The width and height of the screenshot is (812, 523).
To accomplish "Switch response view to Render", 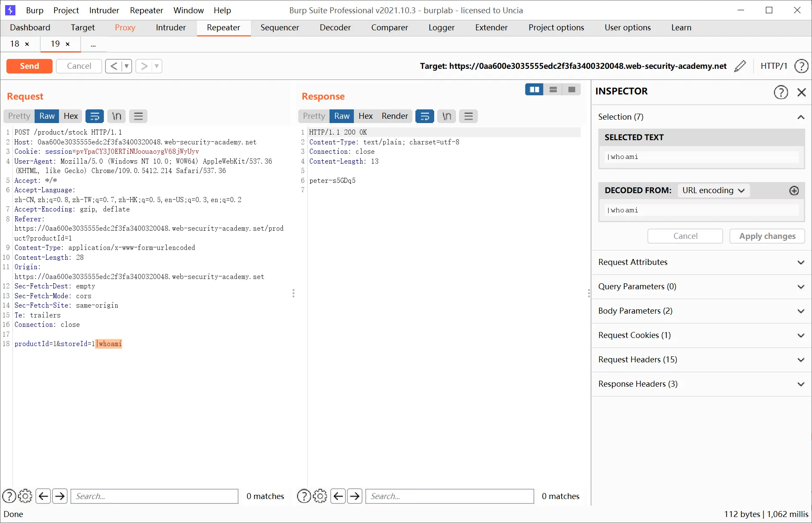I will (395, 116).
